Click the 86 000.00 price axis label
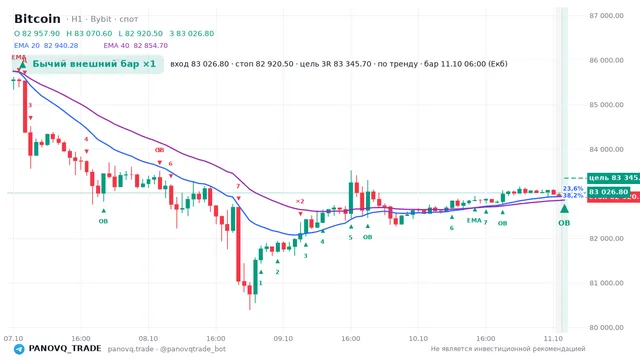This screenshot has height=360, width=640. click(606, 60)
